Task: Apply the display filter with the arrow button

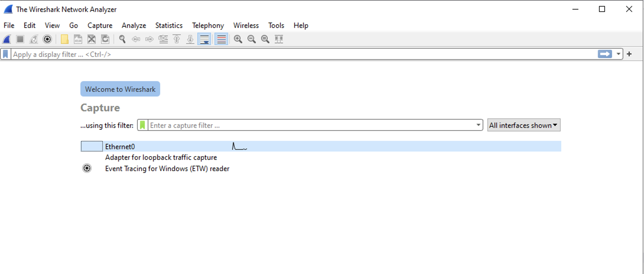Action: point(605,54)
